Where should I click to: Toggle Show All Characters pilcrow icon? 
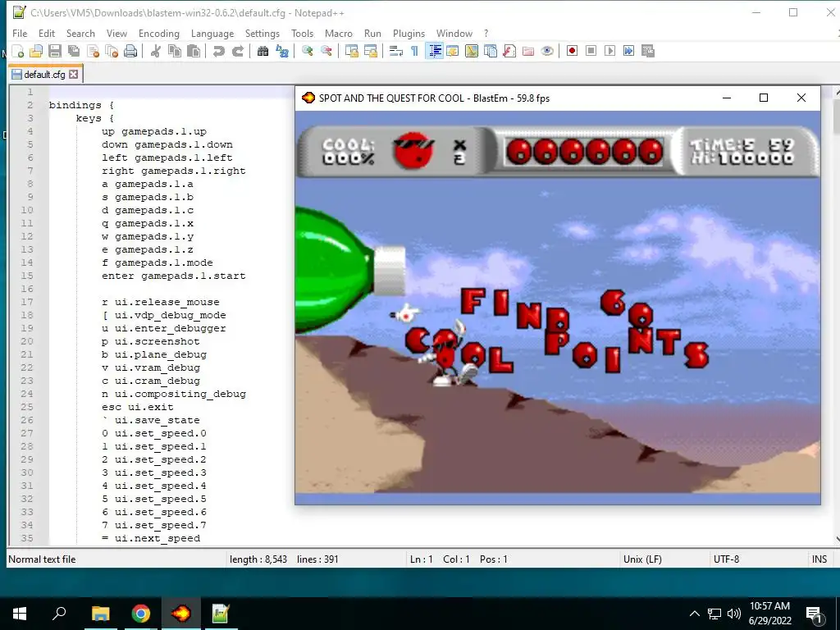point(414,52)
